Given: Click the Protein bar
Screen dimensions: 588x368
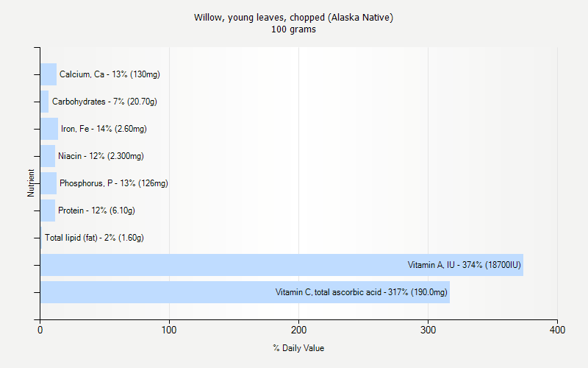Looking at the screenshot, I should (x=48, y=210).
